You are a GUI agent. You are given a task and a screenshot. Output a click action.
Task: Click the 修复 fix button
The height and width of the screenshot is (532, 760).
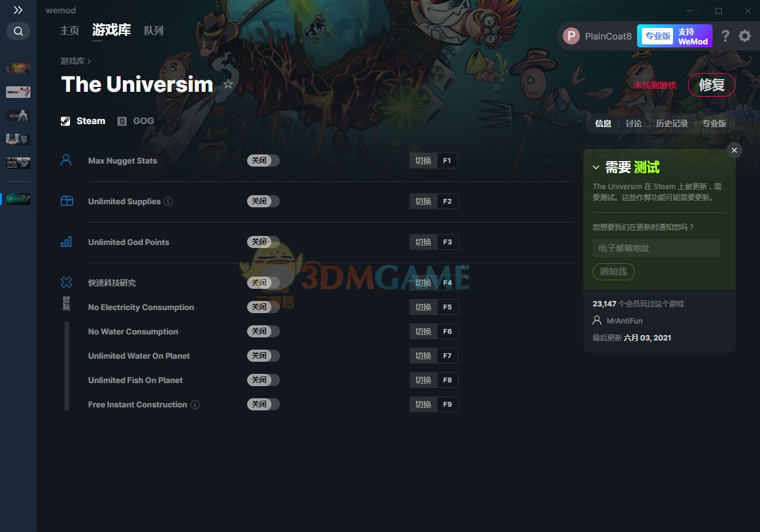[711, 85]
